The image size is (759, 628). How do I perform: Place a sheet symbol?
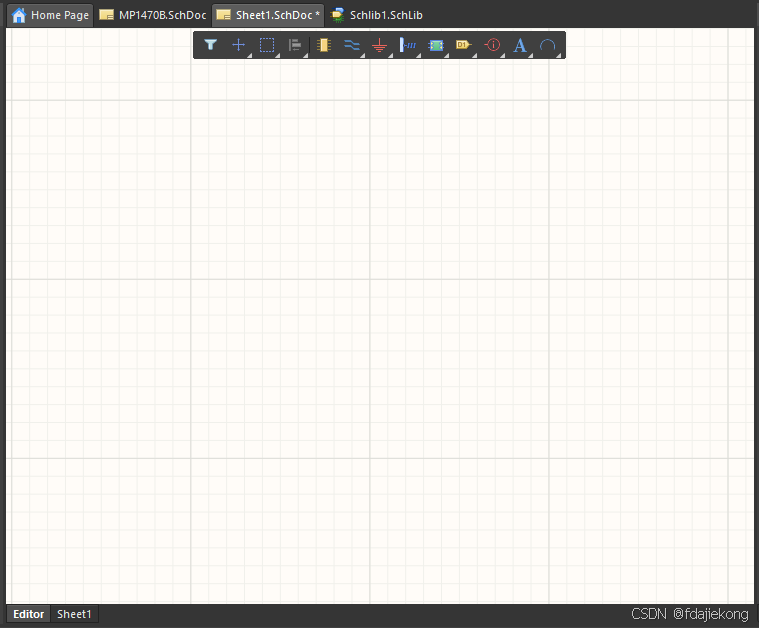point(436,46)
